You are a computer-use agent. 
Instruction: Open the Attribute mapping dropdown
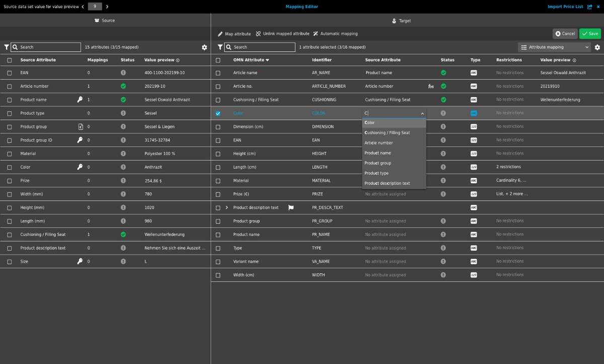[x=554, y=47]
